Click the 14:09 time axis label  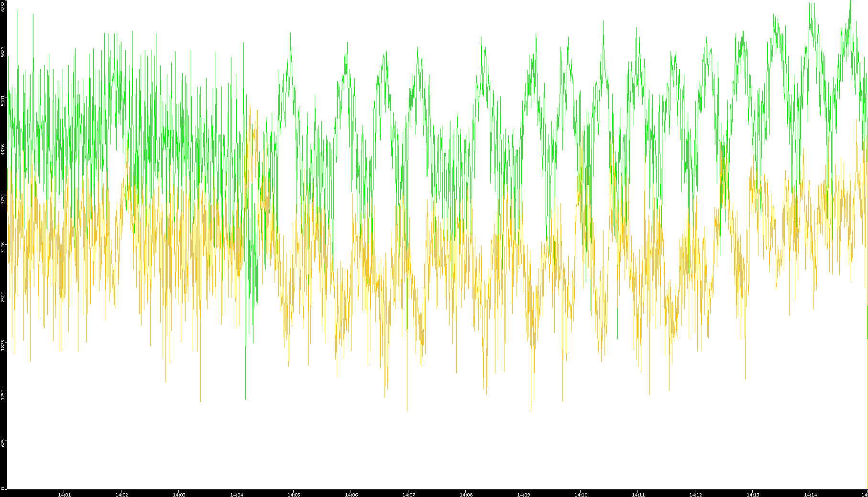pos(523,495)
